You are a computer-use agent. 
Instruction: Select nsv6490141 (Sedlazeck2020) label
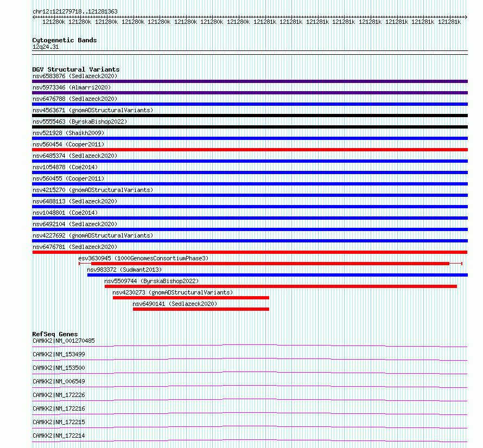(x=175, y=304)
